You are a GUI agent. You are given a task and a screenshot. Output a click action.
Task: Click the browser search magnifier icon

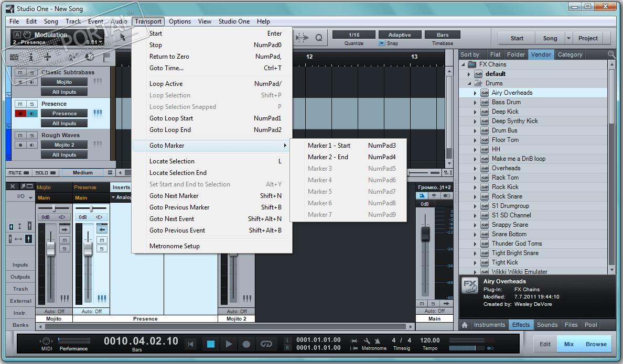coord(611,54)
